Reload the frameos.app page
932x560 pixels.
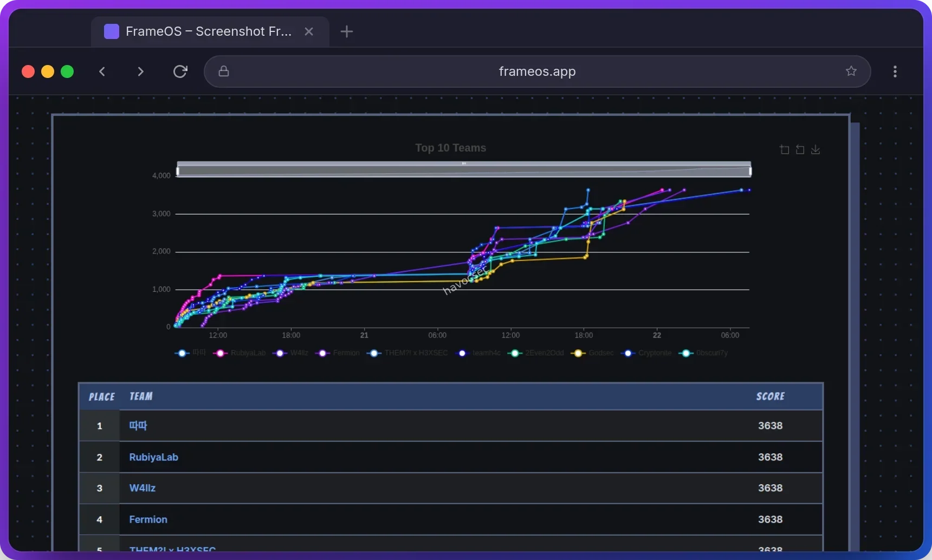point(180,71)
